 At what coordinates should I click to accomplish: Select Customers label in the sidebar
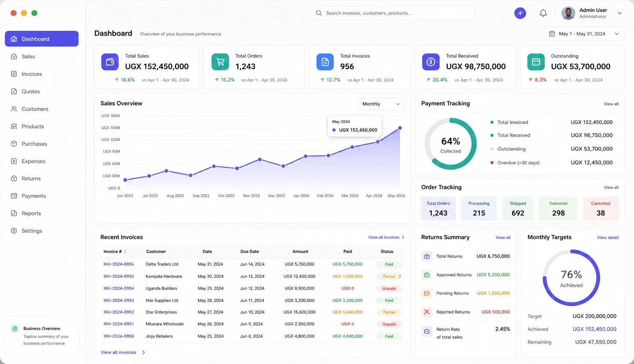tap(35, 109)
